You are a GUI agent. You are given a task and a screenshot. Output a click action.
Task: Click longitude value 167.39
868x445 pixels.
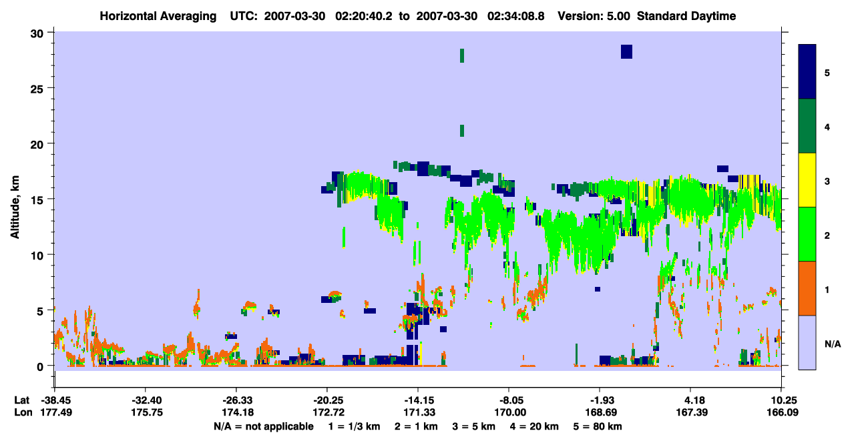[691, 413]
